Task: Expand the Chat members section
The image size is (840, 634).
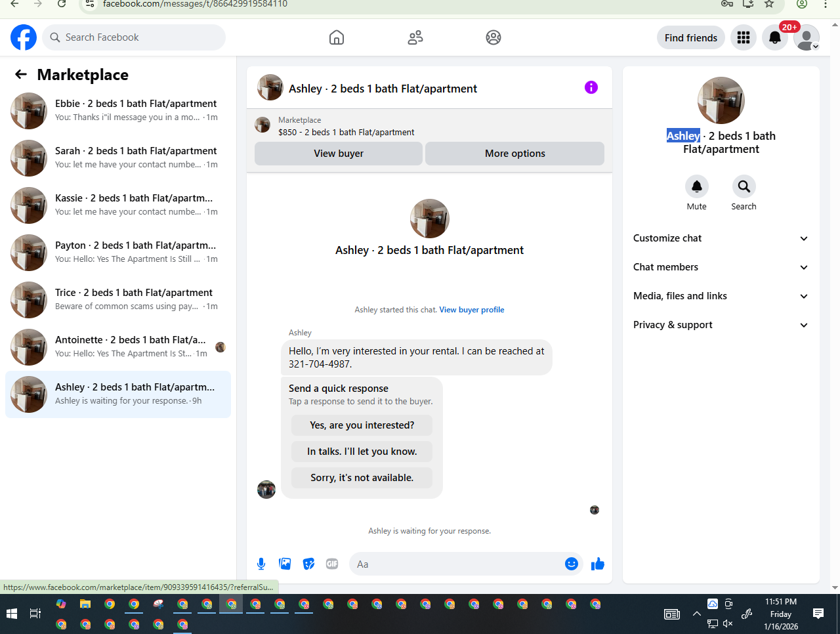Action: 721,267
